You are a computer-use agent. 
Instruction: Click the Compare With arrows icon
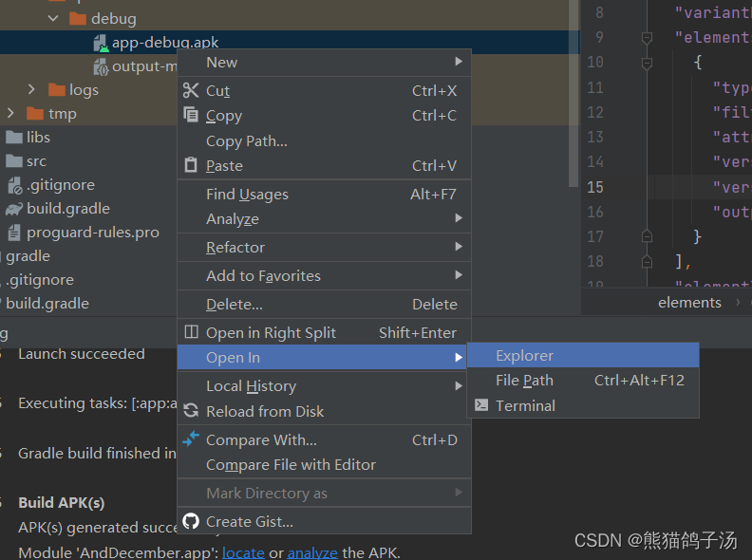191,439
